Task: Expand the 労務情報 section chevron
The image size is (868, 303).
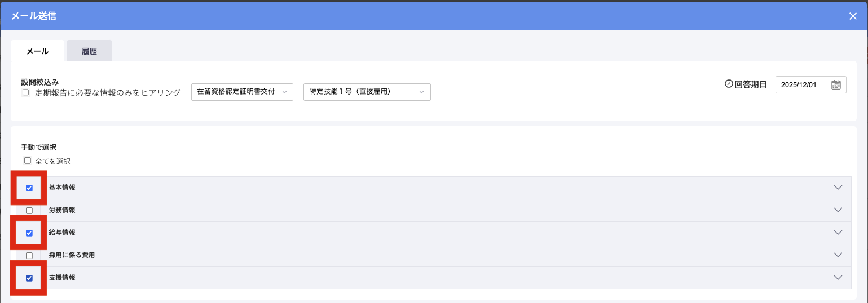Action: [838, 210]
